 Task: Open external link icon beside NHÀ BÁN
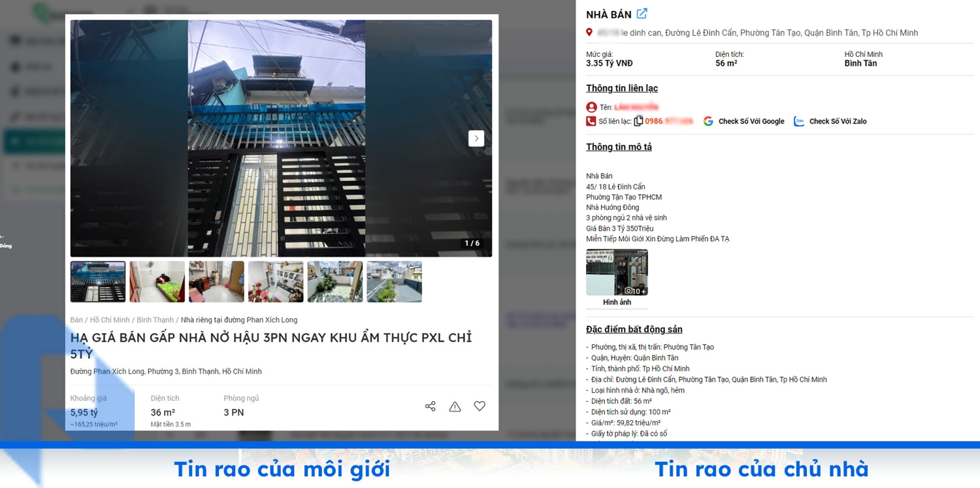[642, 14]
